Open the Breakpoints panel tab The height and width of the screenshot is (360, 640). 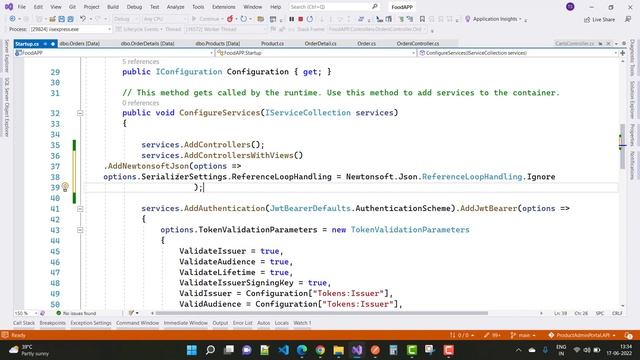(x=52, y=323)
